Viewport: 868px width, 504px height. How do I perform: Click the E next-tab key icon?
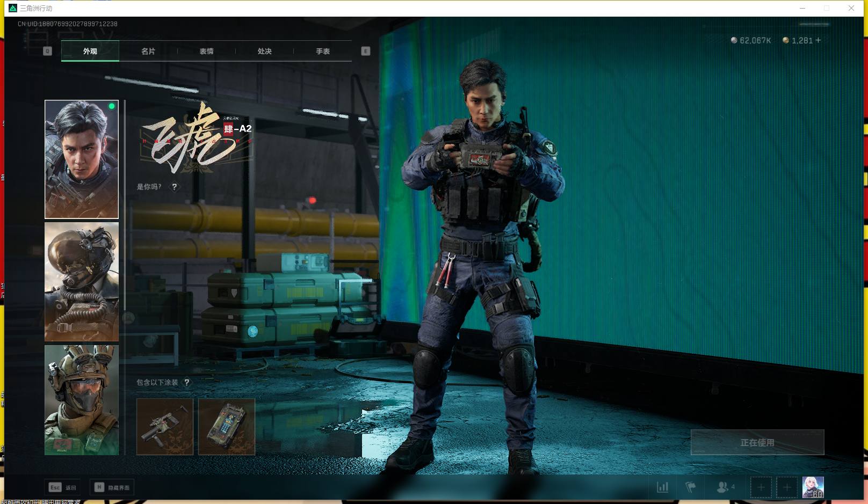pos(366,51)
